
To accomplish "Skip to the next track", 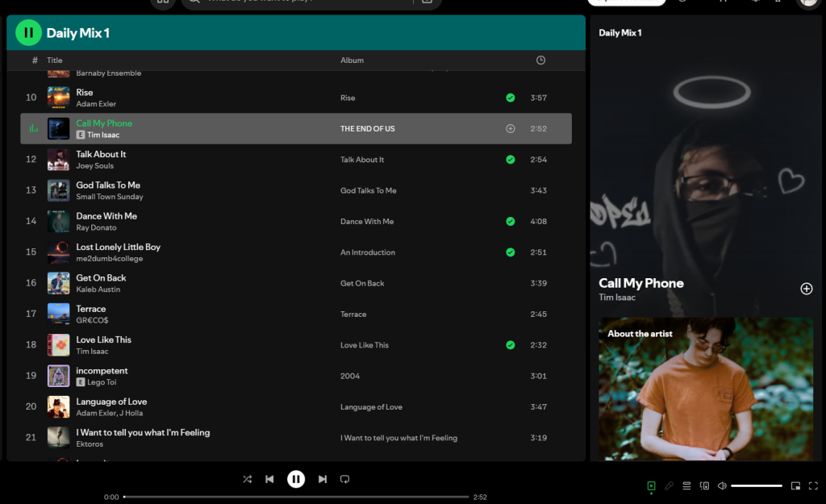I will point(323,479).
